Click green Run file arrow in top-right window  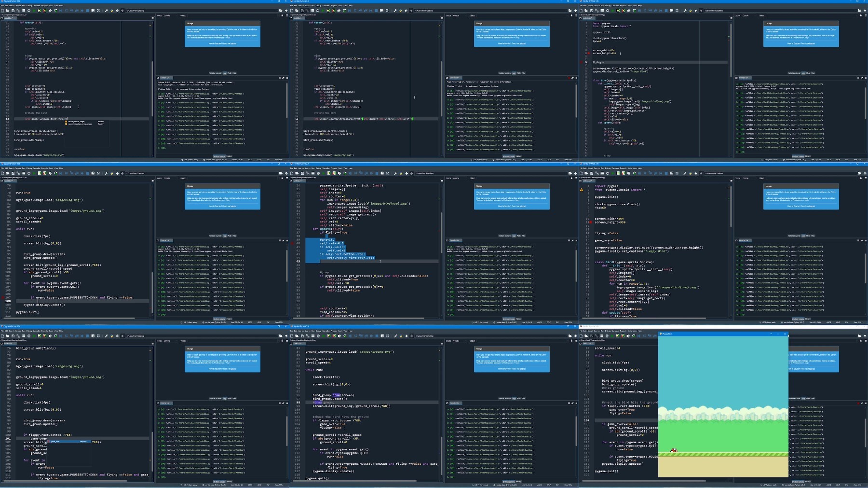click(x=612, y=11)
